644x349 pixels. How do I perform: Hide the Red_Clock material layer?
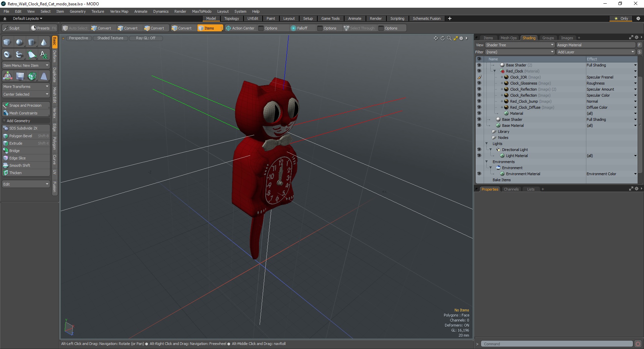coord(479,71)
